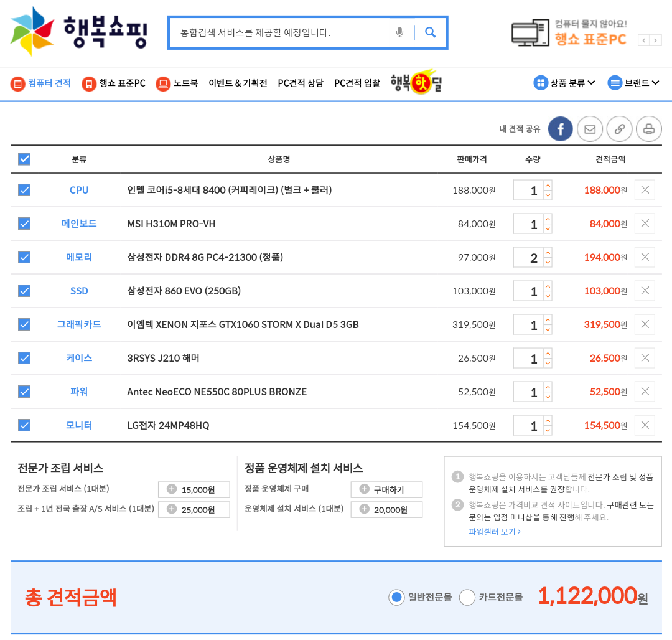
Task: Click product name 삼성전자 860 EVO (250GB)
Action: click(184, 291)
